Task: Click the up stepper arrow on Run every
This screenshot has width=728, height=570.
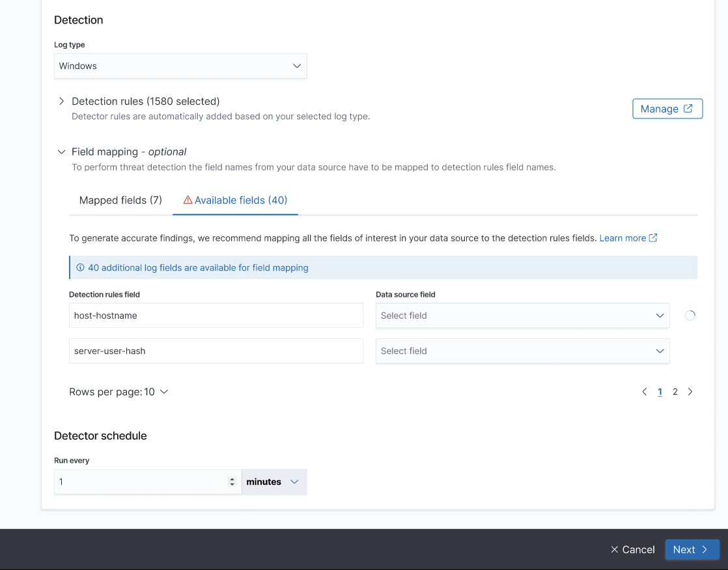Action: (x=232, y=478)
